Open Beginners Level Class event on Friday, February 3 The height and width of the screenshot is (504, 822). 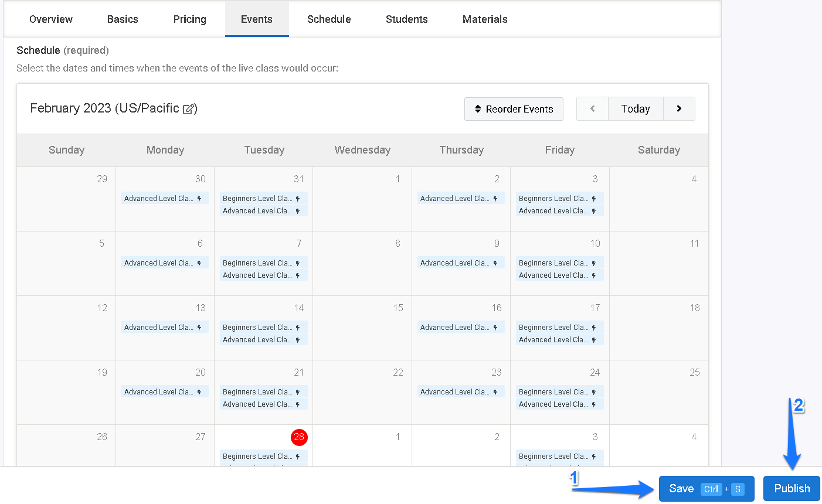559,199
